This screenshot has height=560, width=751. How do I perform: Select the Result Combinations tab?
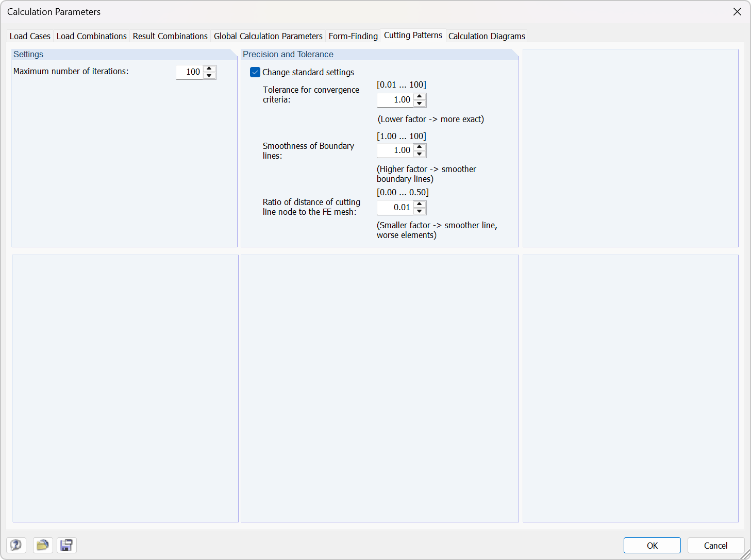pyautogui.click(x=170, y=36)
